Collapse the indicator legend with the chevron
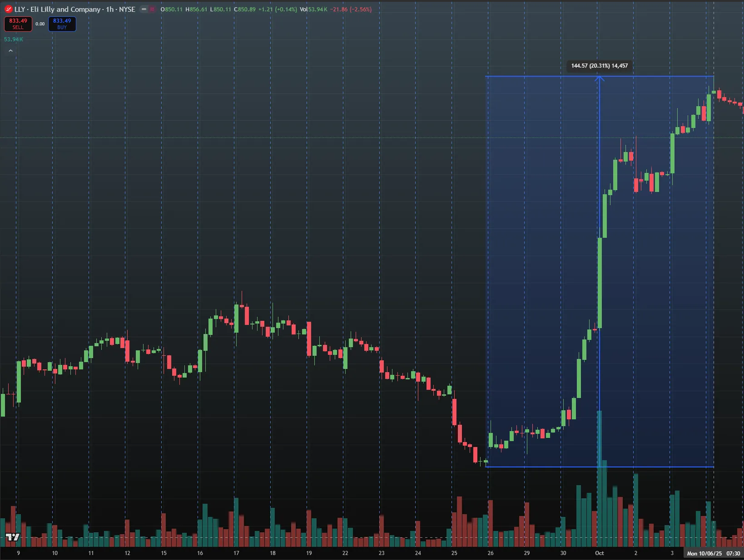The height and width of the screenshot is (560, 744). point(10,51)
